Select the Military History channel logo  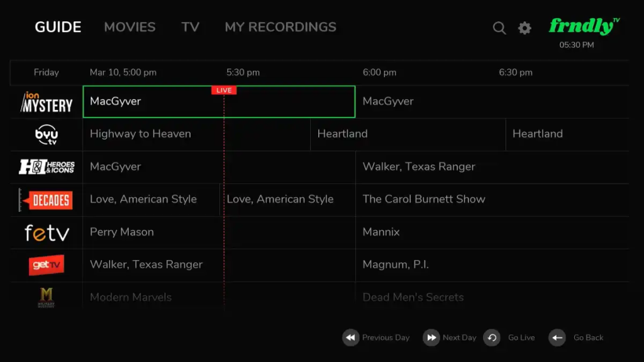46,297
